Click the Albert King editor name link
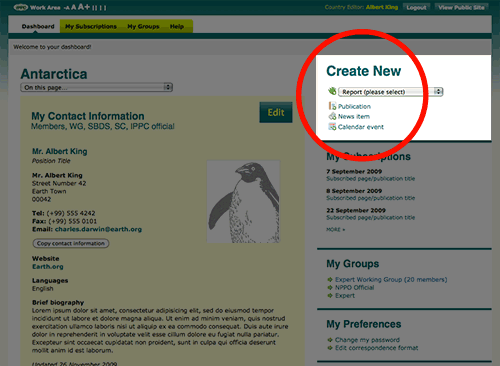The image size is (500, 366). tap(382, 7)
